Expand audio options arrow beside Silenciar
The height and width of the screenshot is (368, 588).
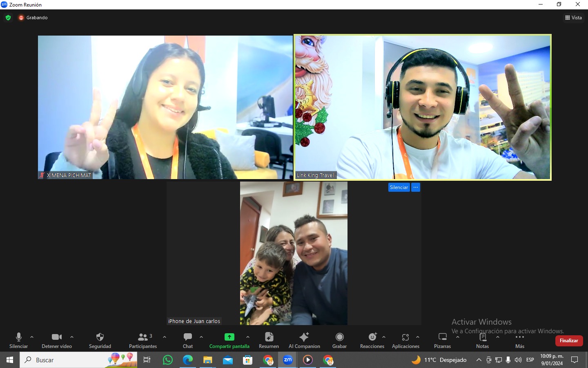tap(32, 337)
